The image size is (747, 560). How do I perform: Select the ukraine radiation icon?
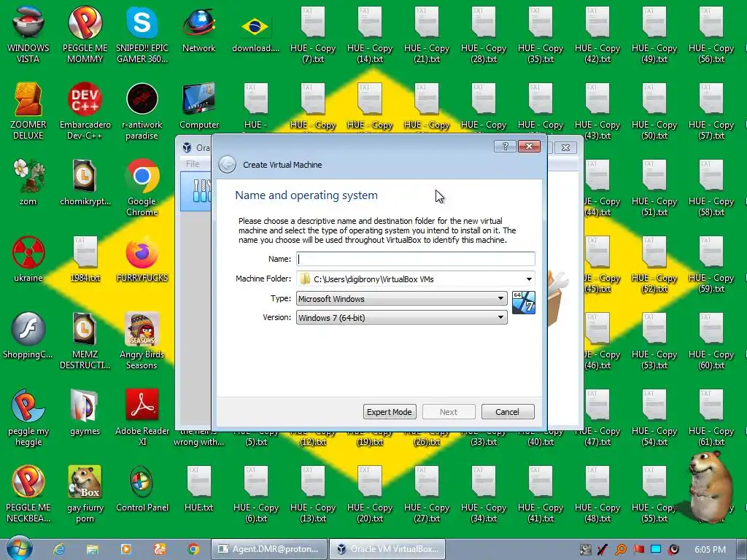28,259
